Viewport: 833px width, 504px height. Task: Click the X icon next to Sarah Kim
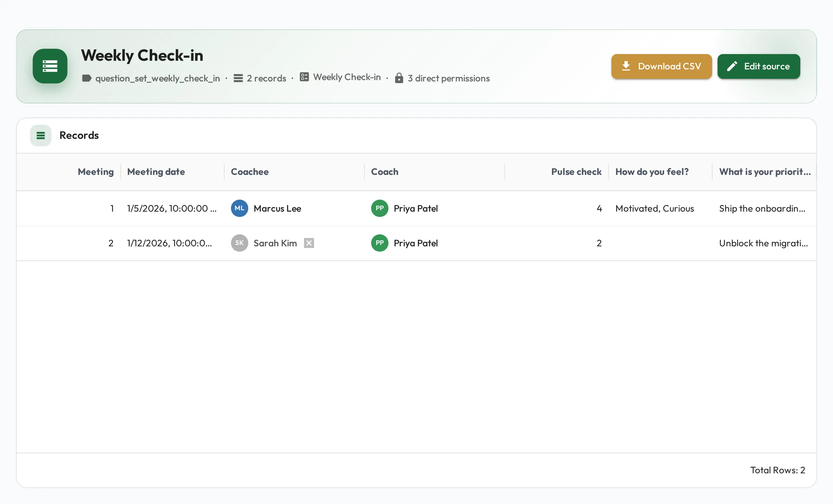(x=309, y=243)
